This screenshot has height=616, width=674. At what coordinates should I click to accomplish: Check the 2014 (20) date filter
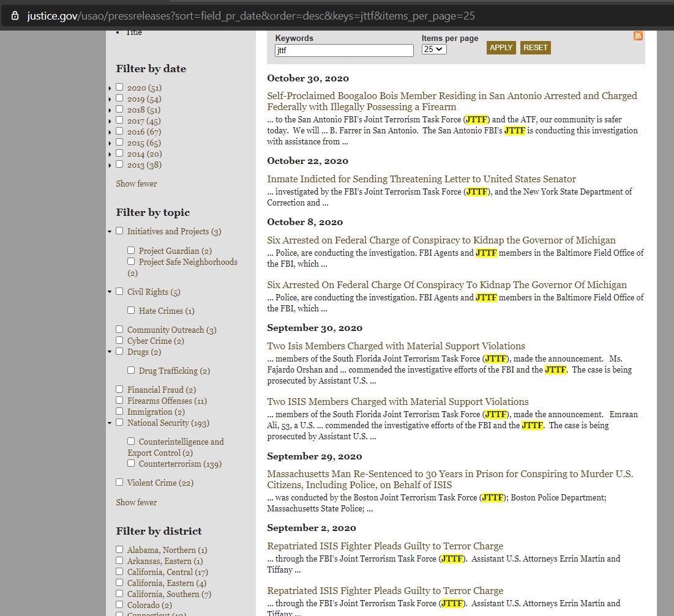pyautogui.click(x=119, y=154)
